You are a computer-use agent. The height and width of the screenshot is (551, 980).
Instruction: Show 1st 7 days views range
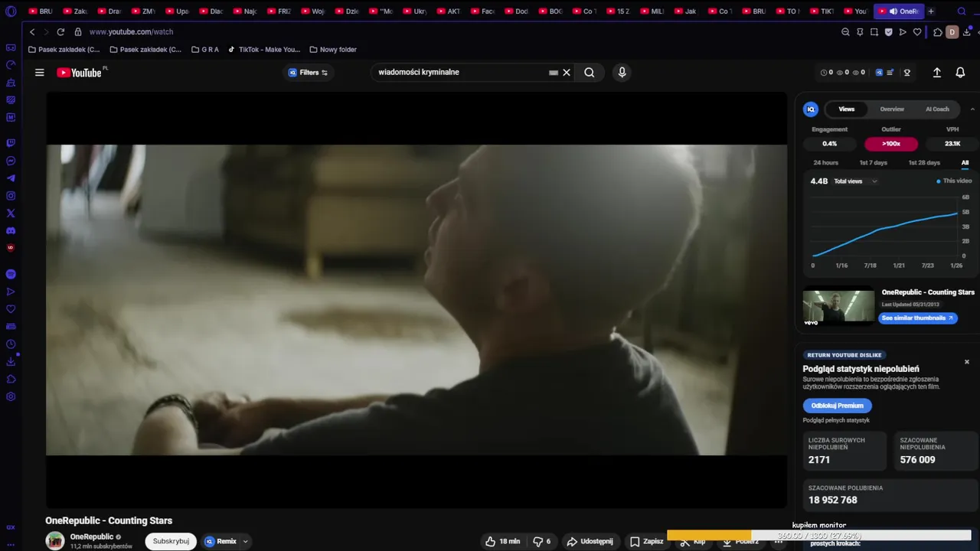(873, 163)
